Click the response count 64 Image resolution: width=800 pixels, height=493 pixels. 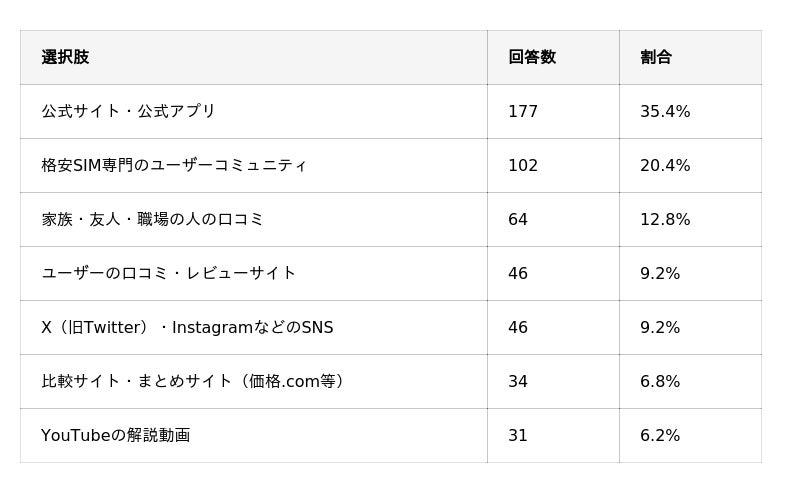coord(518,220)
